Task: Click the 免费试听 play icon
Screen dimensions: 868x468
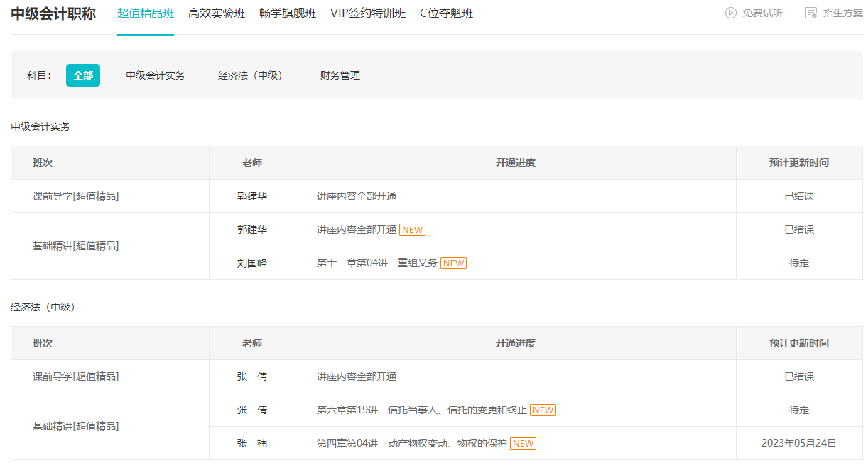Action: [730, 13]
